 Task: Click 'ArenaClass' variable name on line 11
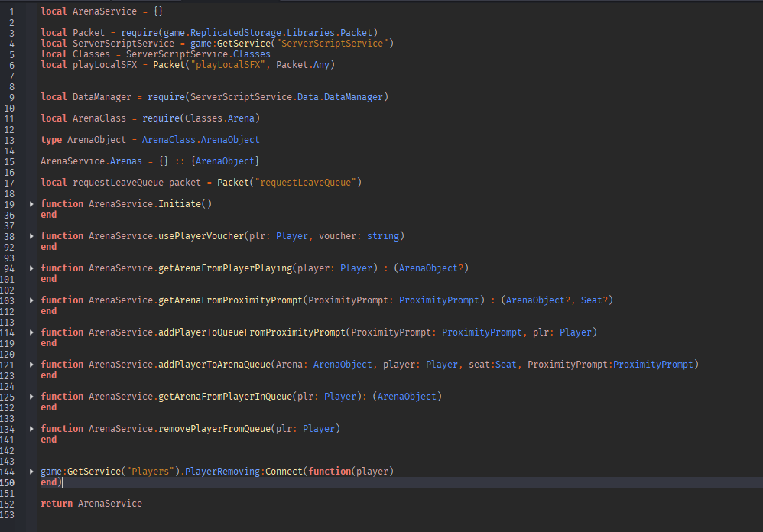(99, 118)
